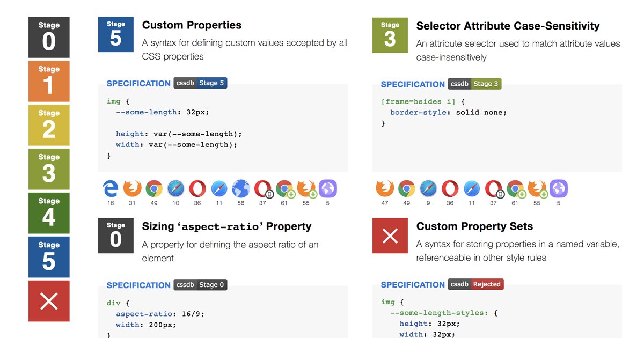Click the dark Stage 0 badge beside aspect-ratio

(116, 236)
